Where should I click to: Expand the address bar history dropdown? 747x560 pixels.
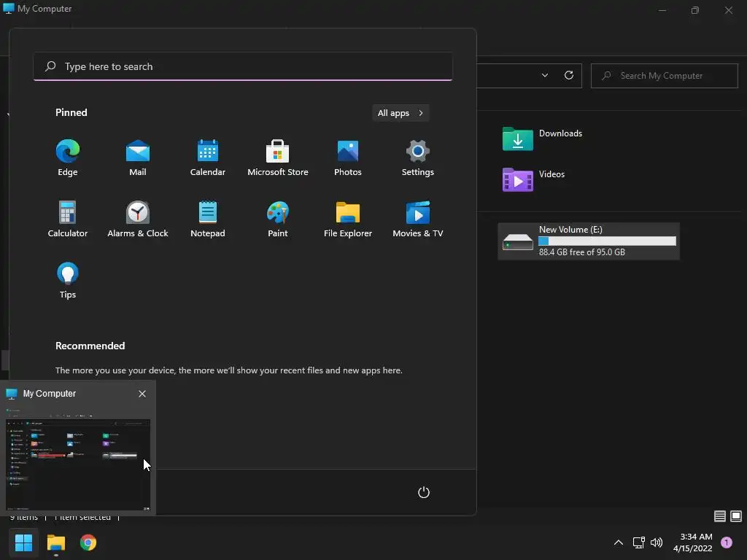click(x=544, y=75)
